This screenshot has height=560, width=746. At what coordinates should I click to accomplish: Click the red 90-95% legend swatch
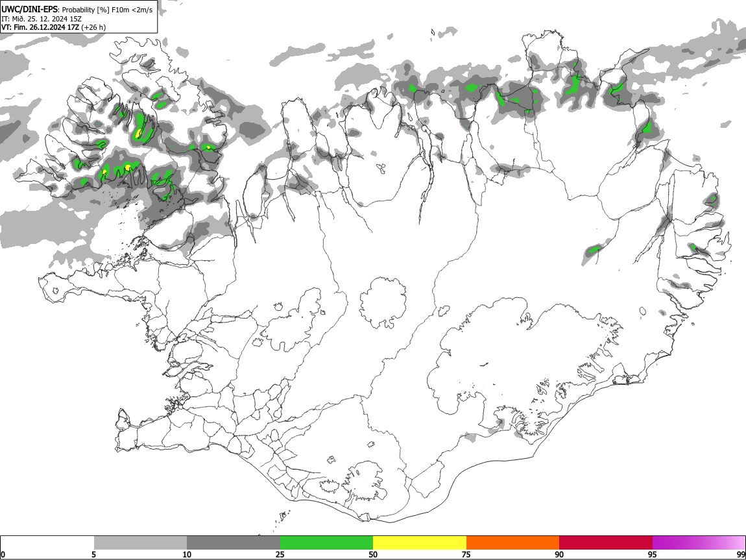606,542
